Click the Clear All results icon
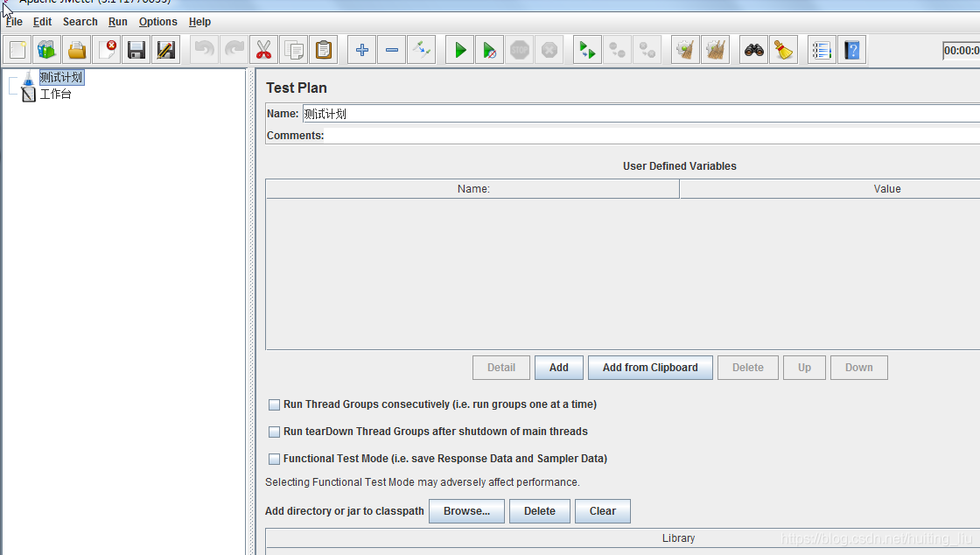The height and width of the screenshot is (555, 980). [716, 50]
